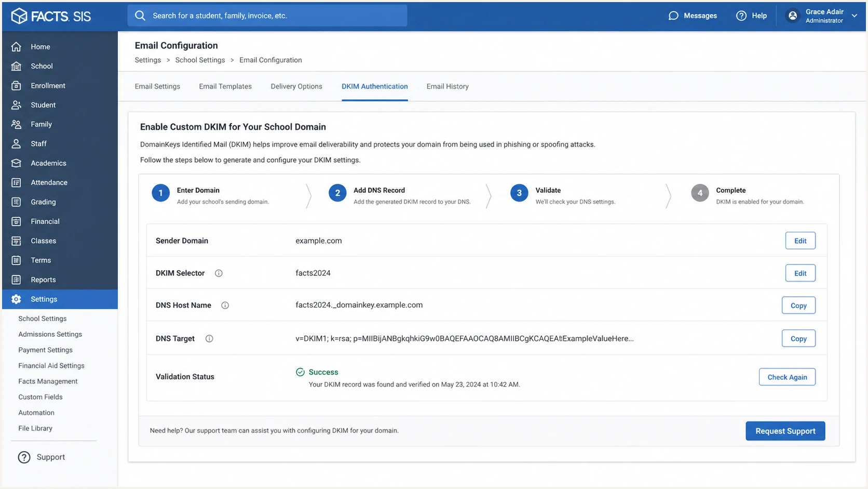
Task: Click the Home house icon
Action: point(17,47)
